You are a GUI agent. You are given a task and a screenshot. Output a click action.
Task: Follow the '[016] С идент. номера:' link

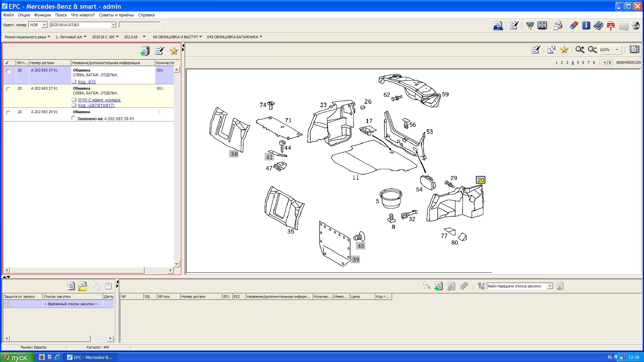tap(100, 100)
